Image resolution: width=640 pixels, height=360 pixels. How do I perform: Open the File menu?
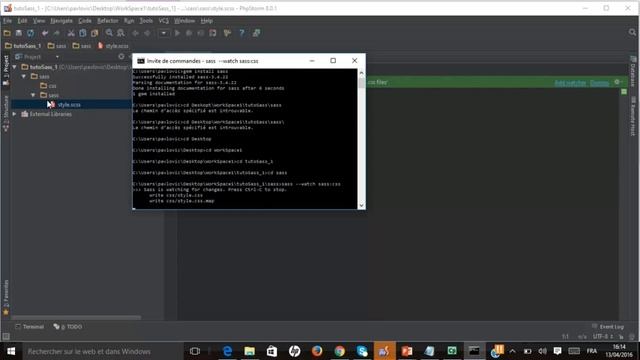point(7,20)
